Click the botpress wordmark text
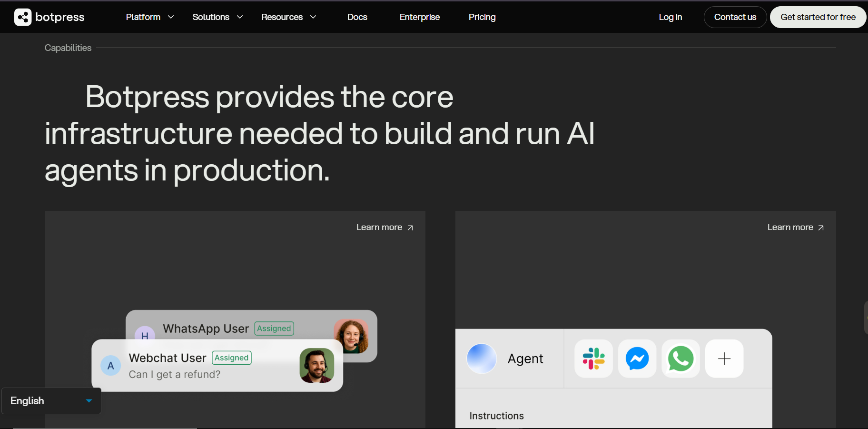The height and width of the screenshot is (429, 868). point(60,17)
